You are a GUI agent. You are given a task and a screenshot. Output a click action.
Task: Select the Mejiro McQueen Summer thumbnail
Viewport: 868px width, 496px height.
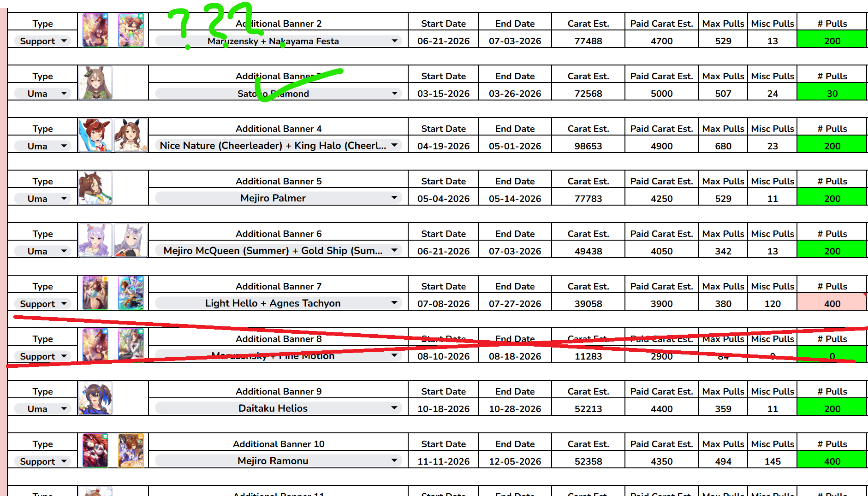[x=95, y=241]
